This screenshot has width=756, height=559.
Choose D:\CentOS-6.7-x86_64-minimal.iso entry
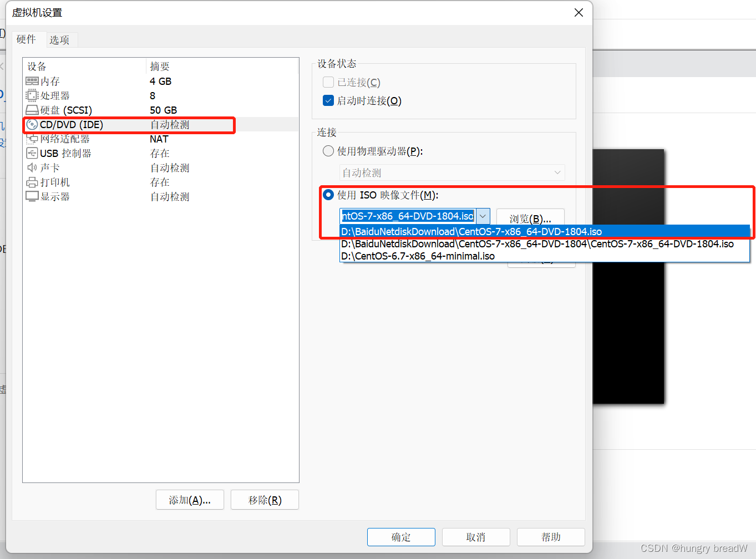click(x=544, y=256)
